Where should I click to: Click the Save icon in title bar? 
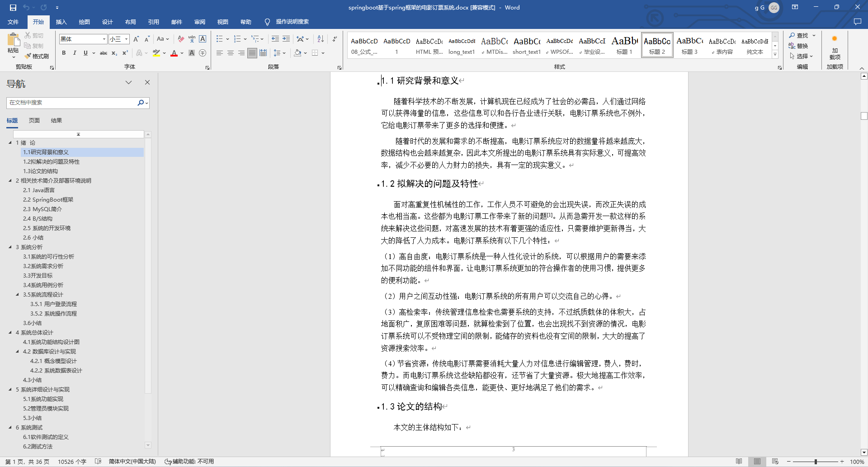click(13, 7)
